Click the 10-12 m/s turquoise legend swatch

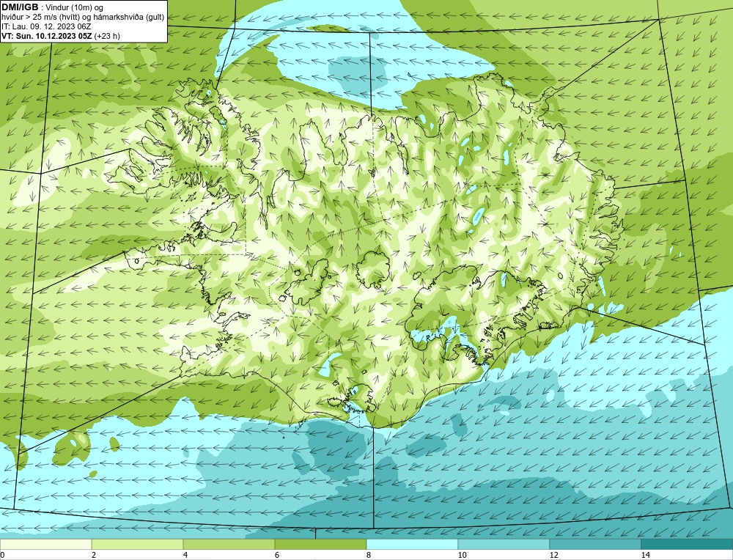point(504,544)
